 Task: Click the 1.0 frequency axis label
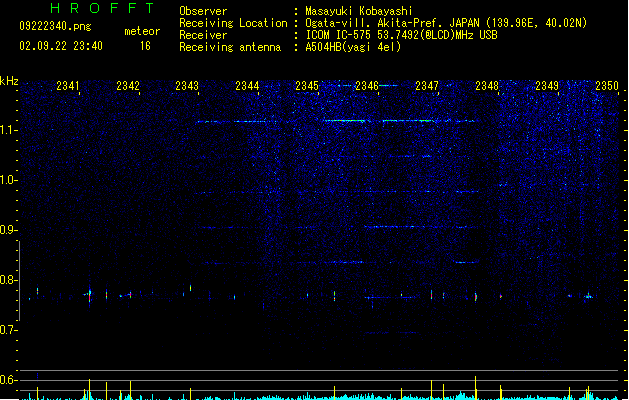(8, 180)
